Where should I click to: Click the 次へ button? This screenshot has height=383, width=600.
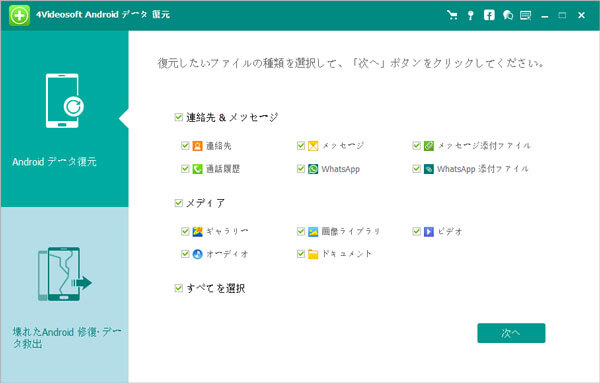(511, 333)
